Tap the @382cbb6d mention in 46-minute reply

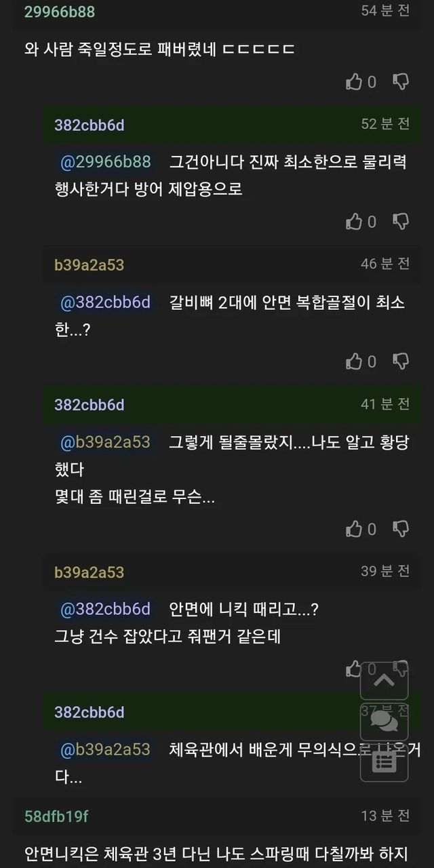point(105,302)
